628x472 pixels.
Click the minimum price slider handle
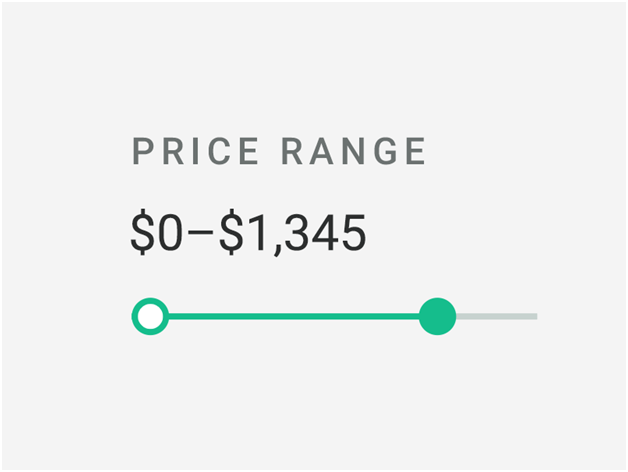click(x=150, y=316)
